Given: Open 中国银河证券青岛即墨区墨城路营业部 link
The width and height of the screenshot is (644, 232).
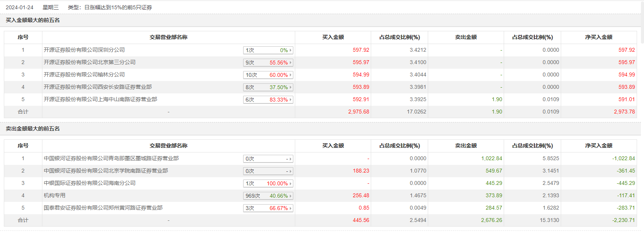Looking at the screenshot, I should click(x=111, y=158).
